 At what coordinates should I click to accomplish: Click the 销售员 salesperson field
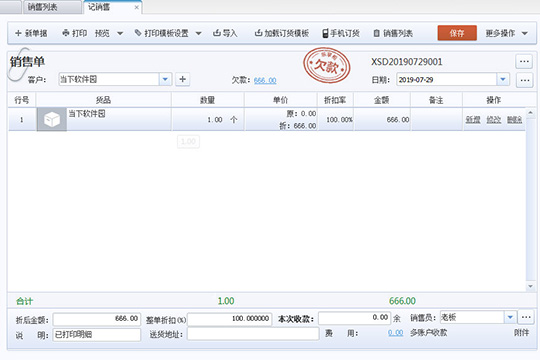tap(472, 317)
